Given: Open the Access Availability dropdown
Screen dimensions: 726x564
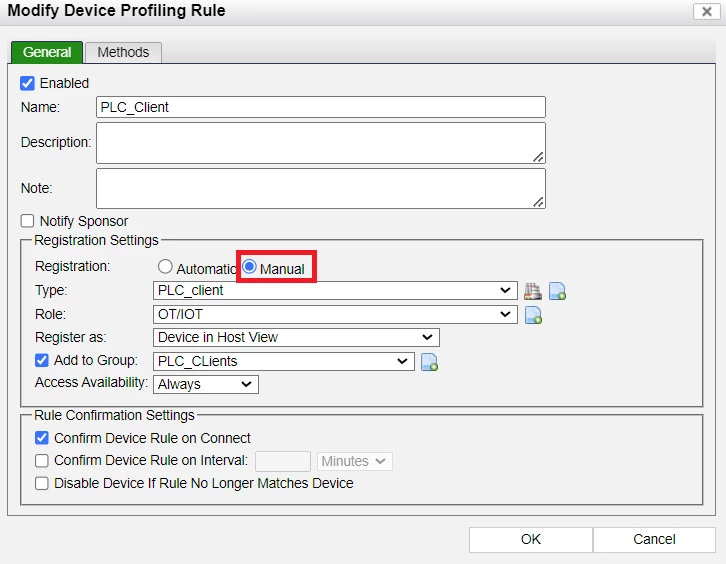Looking at the screenshot, I should click(x=206, y=384).
